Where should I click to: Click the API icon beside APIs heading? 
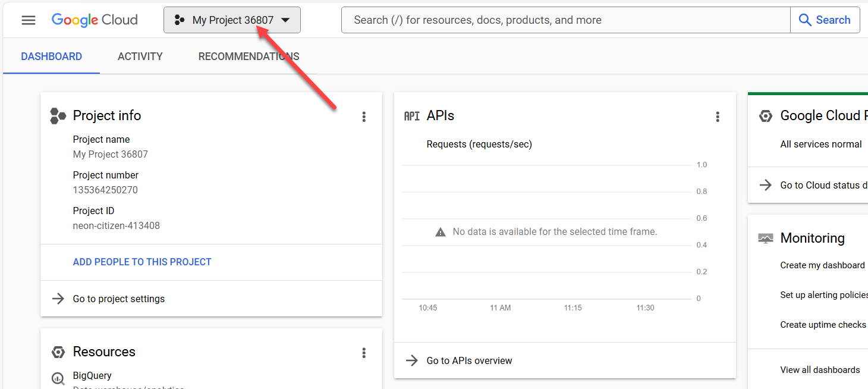(412, 116)
